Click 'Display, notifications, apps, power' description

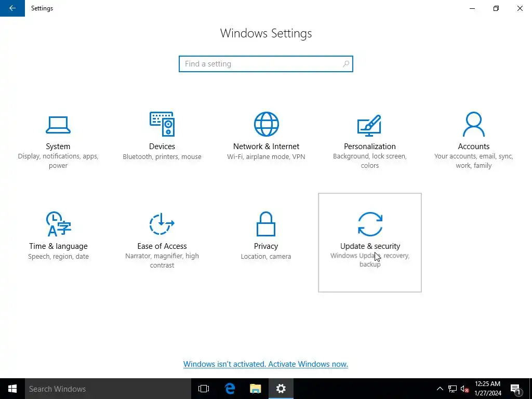(x=58, y=161)
